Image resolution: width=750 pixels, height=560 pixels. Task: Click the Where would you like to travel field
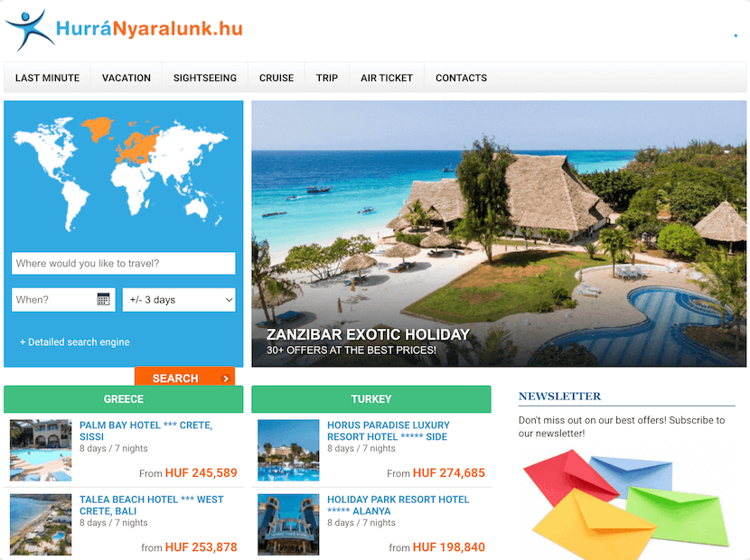tap(124, 263)
